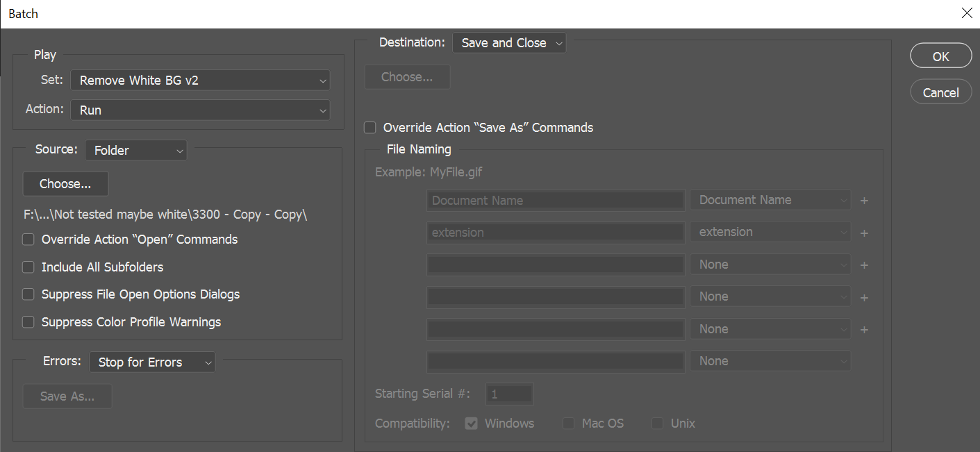Viewport: 980px width, 452px height.
Task: Enable Override Action "Save As" Commands
Action: (369, 127)
